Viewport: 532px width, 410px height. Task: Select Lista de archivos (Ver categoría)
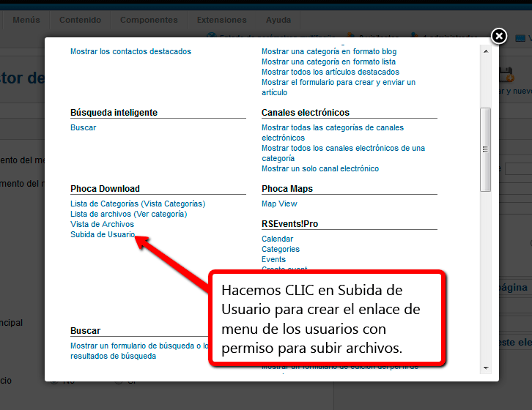pyautogui.click(x=128, y=214)
